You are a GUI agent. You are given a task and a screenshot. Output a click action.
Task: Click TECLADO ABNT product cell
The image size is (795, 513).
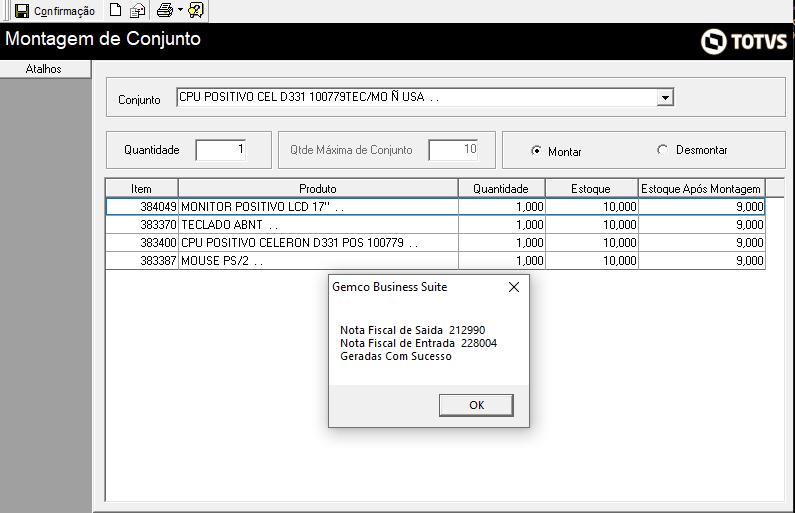[318, 225]
